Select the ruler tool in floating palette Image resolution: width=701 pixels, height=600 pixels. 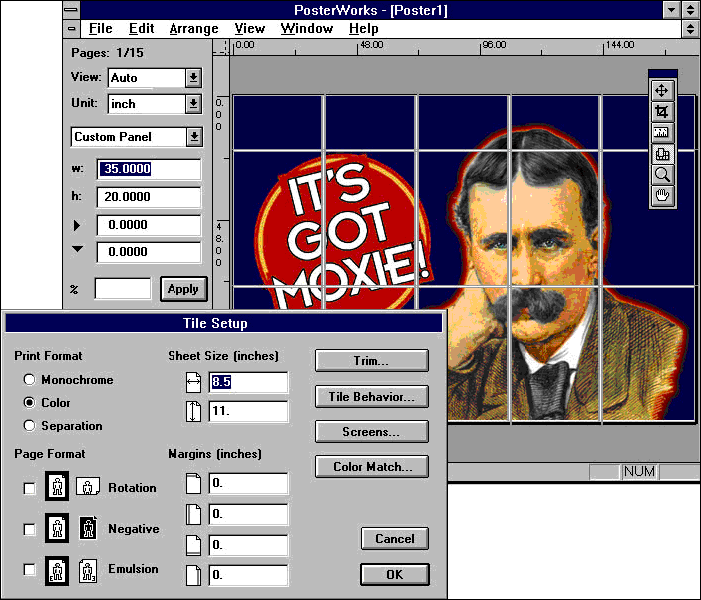tap(662, 132)
